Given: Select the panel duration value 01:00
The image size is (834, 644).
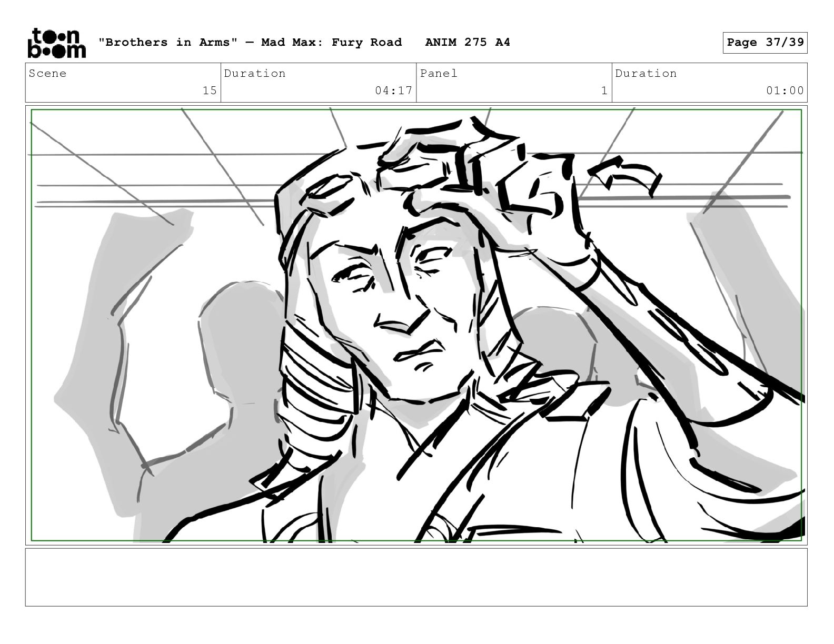Looking at the screenshot, I should click(785, 90).
